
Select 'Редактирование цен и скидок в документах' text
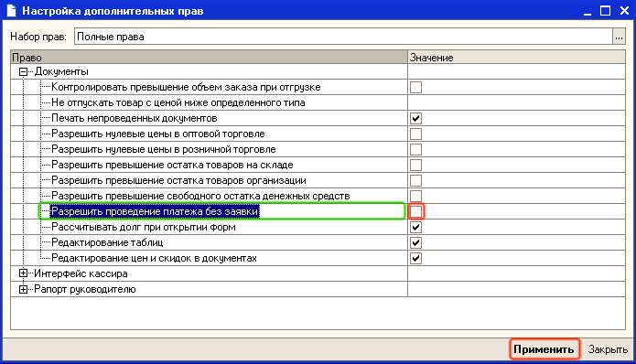pyautogui.click(x=154, y=258)
